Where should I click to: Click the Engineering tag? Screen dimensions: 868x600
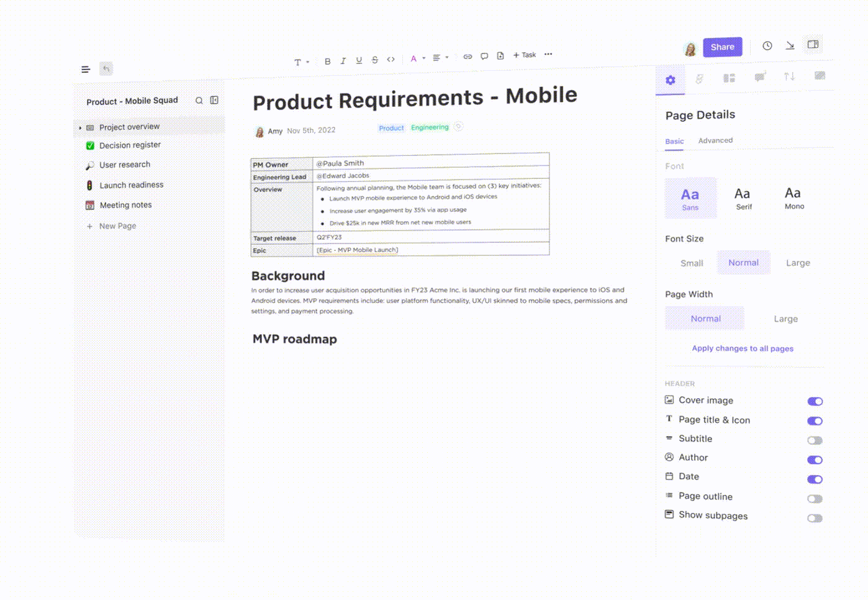(430, 127)
